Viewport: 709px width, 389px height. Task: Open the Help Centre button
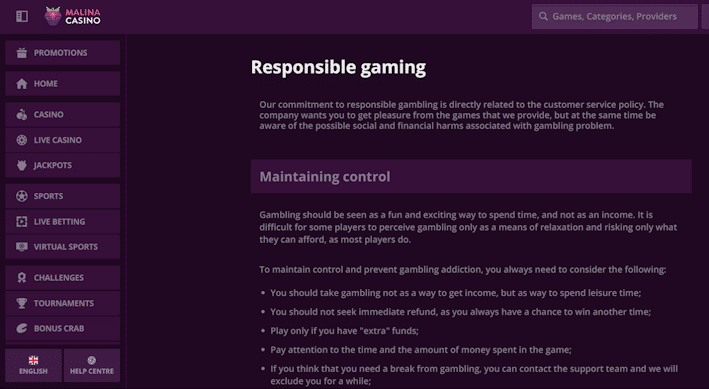point(92,365)
